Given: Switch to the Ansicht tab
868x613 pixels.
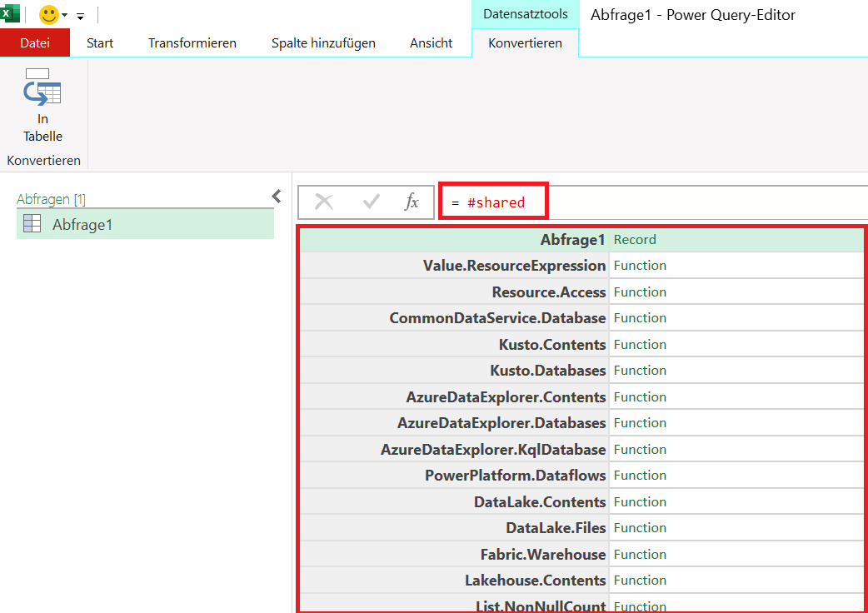Looking at the screenshot, I should point(432,42).
